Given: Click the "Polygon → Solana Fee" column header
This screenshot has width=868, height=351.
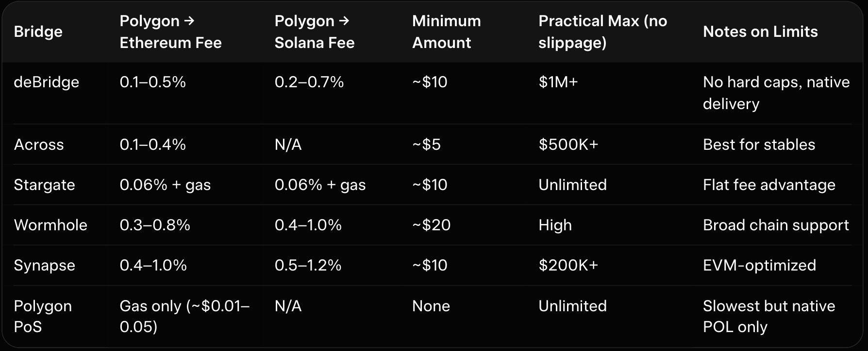Looking at the screenshot, I should tap(314, 32).
